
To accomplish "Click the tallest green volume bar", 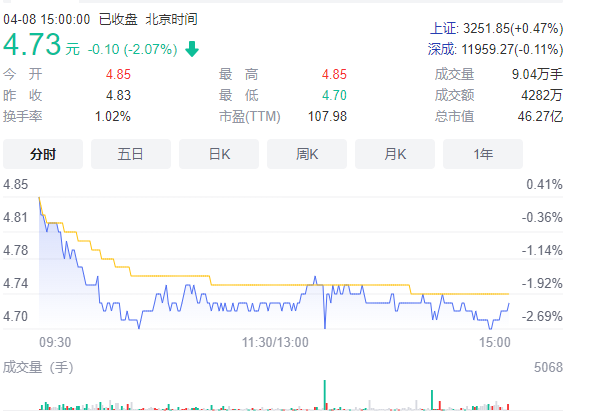I will click(325, 395).
